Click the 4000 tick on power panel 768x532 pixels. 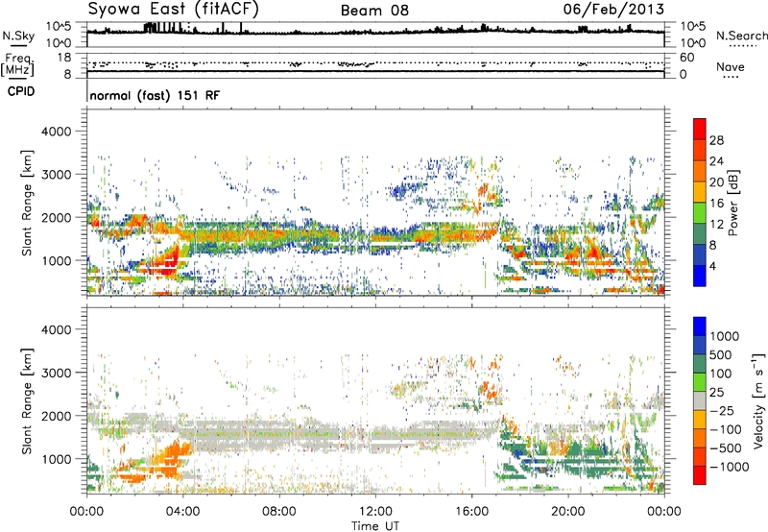tap(56, 132)
